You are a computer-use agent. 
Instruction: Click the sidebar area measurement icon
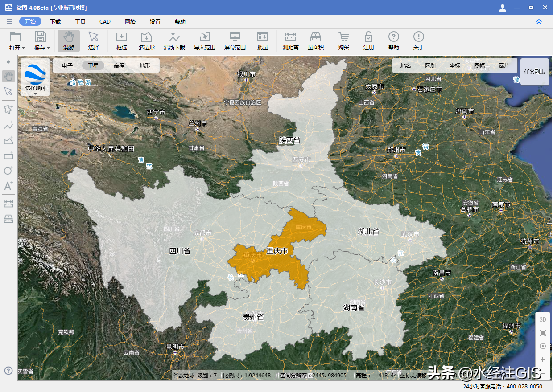point(8,218)
